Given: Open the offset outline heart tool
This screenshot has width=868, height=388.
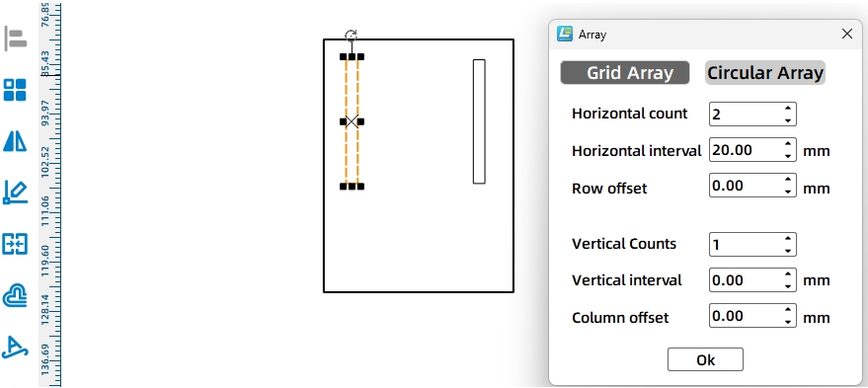Looking at the screenshot, I should point(15,295).
